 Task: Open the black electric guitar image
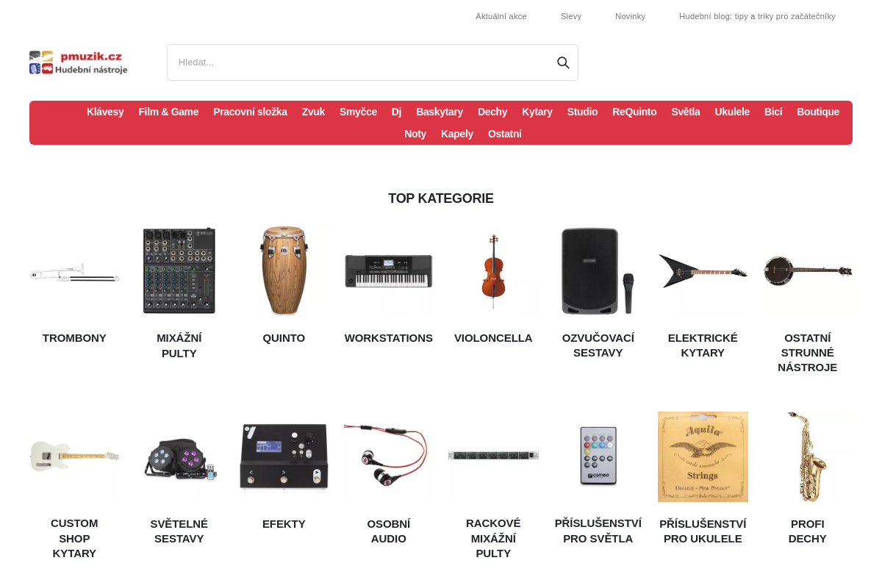coord(703,272)
